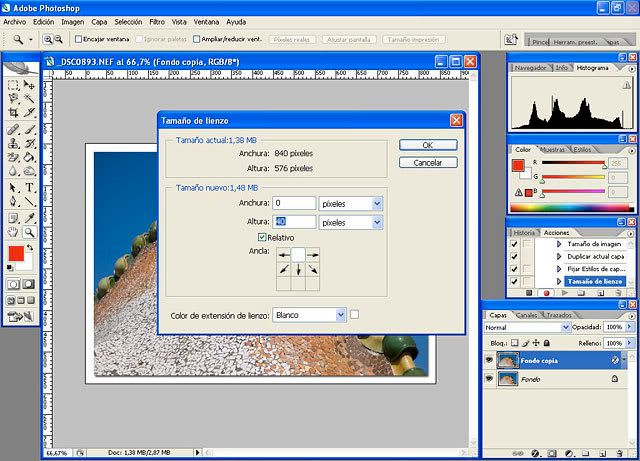Screen dimensions: 640x461
Task: Click Cancelar in canvas size dialog
Action: [x=428, y=163]
